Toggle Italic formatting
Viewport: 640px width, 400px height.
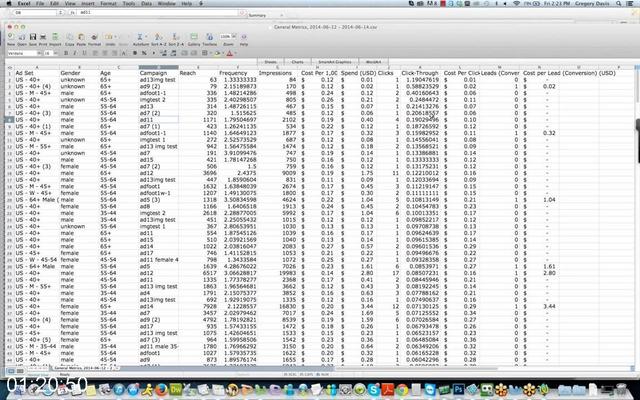coord(75,53)
